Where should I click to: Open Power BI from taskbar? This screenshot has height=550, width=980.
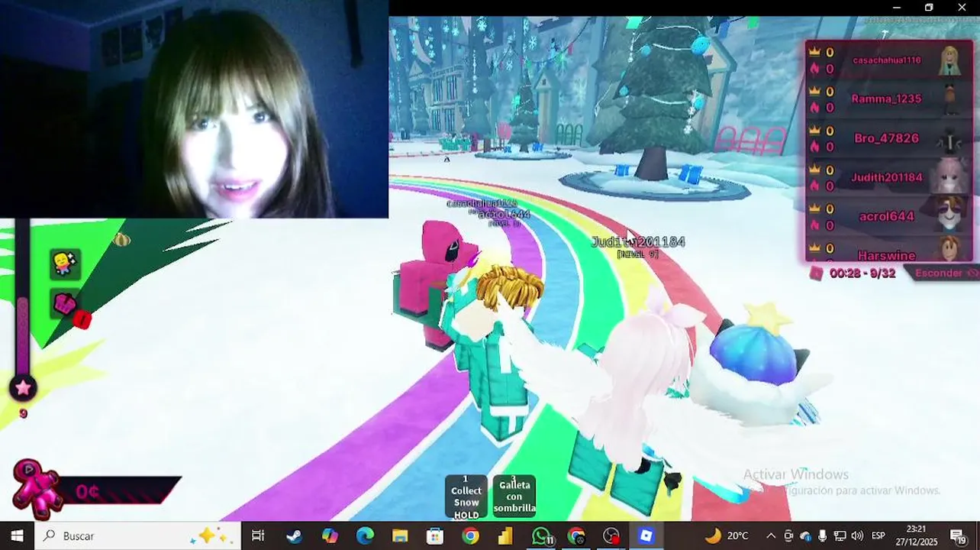tap(505, 535)
